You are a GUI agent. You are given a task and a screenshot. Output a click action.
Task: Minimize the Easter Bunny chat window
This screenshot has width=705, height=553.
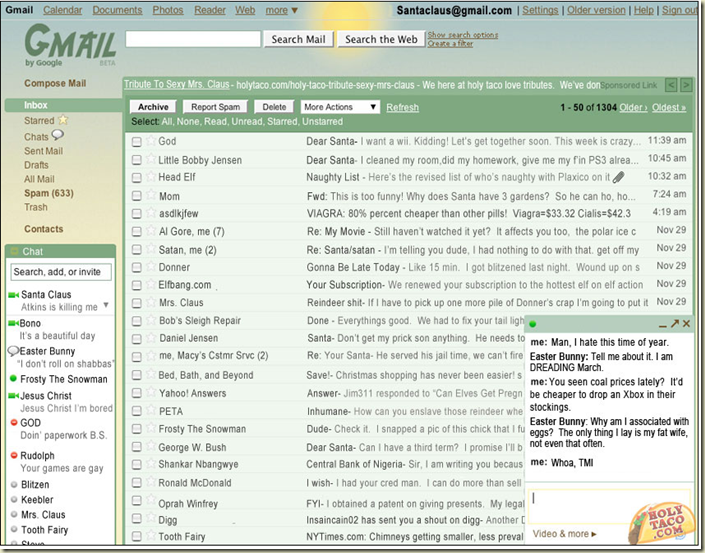[663, 325]
